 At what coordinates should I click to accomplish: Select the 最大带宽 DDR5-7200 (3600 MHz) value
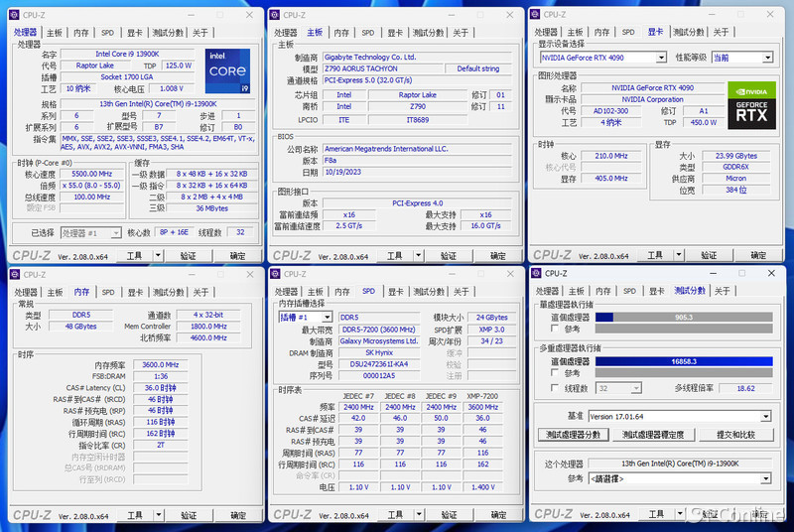(379, 330)
